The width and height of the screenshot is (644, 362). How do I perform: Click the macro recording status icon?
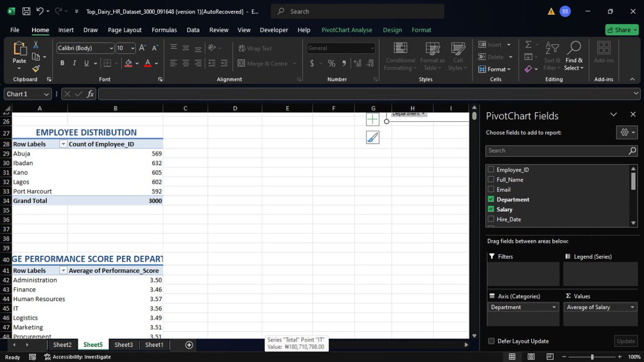pos(32,357)
